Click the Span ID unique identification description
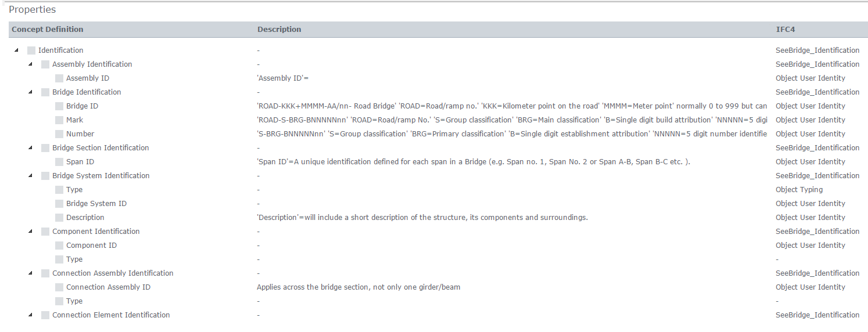868x332 pixels. click(x=473, y=162)
